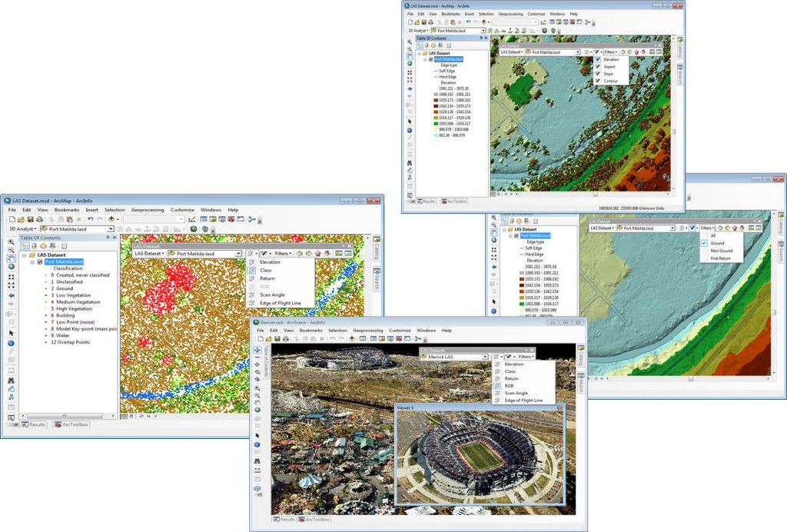Collapse LAS Dataset tree node in left ArcMap
The width and height of the screenshot is (787, 532).
click(25, 255)
